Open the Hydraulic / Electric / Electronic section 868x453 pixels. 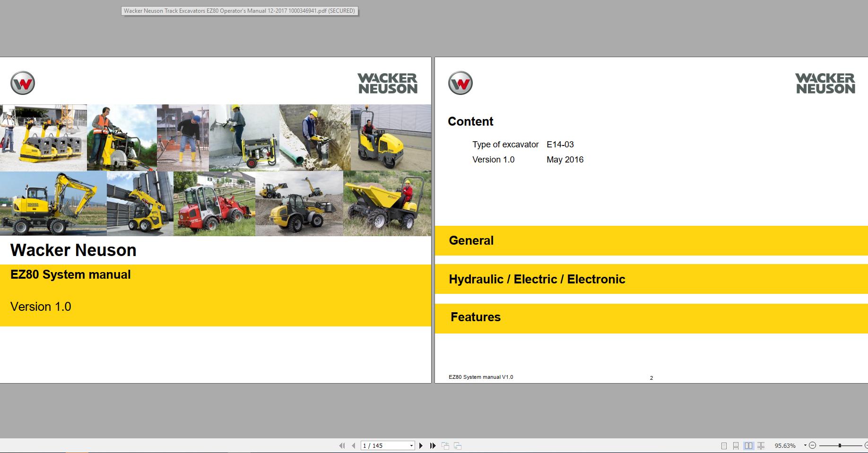651,279
